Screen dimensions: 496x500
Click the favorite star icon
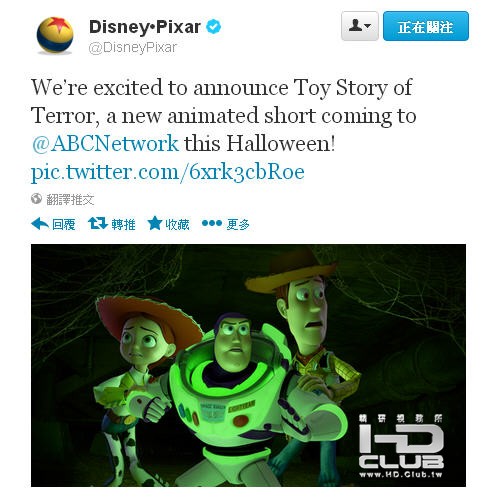pos(155,223)
